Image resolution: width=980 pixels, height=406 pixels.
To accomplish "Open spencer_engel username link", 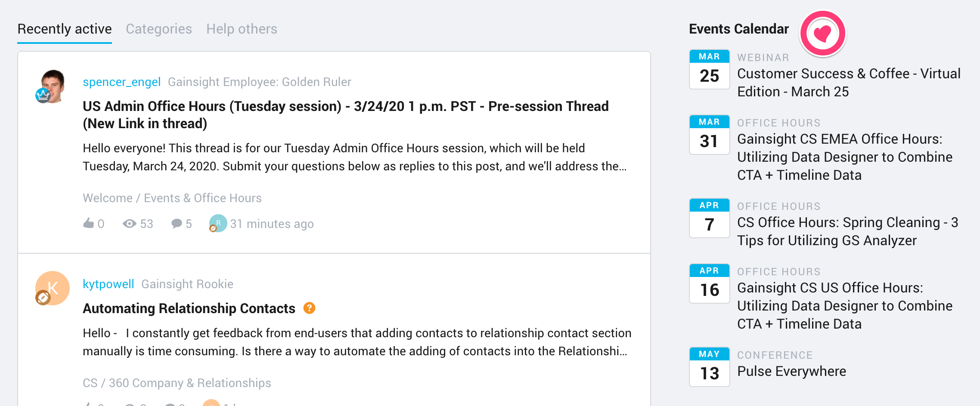I will tap(121, 82).
